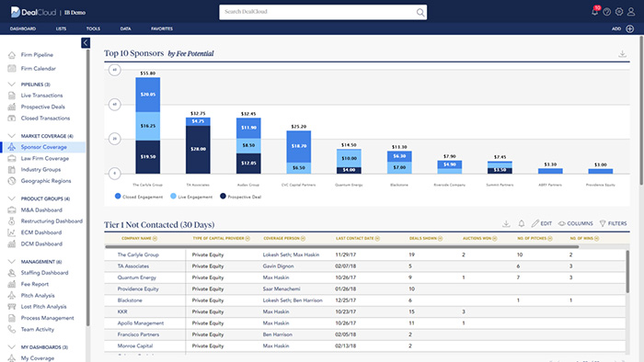Click the DealCloud logo
644x362 pixels.
click(33, 12)
